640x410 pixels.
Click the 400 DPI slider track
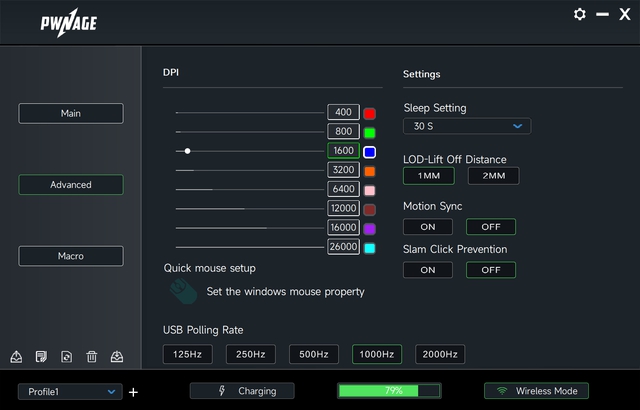tap(250, 113)
